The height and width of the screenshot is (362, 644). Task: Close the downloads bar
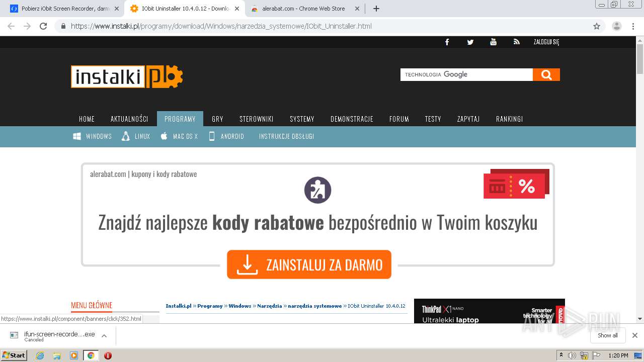click(635, 335)
